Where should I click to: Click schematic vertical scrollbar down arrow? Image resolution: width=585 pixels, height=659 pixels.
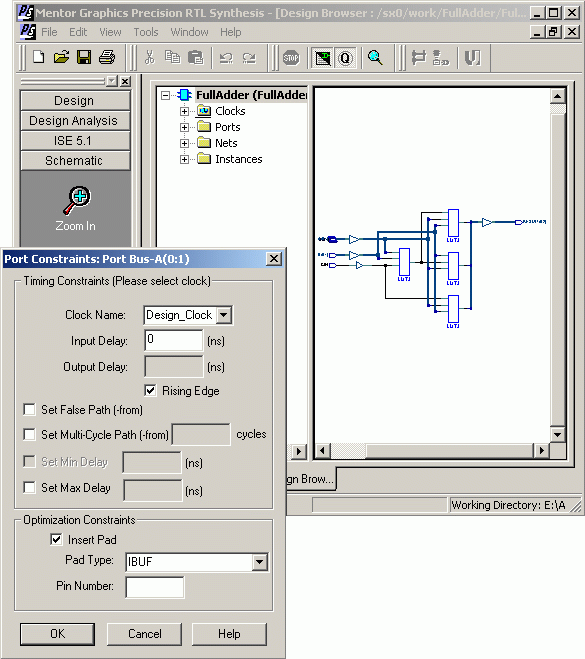(x=558, y=434)
